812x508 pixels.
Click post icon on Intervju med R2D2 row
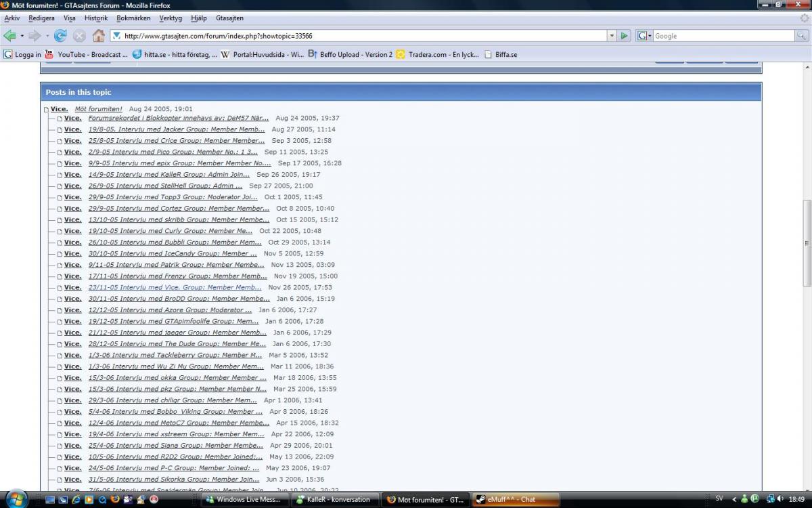[60, 457]
